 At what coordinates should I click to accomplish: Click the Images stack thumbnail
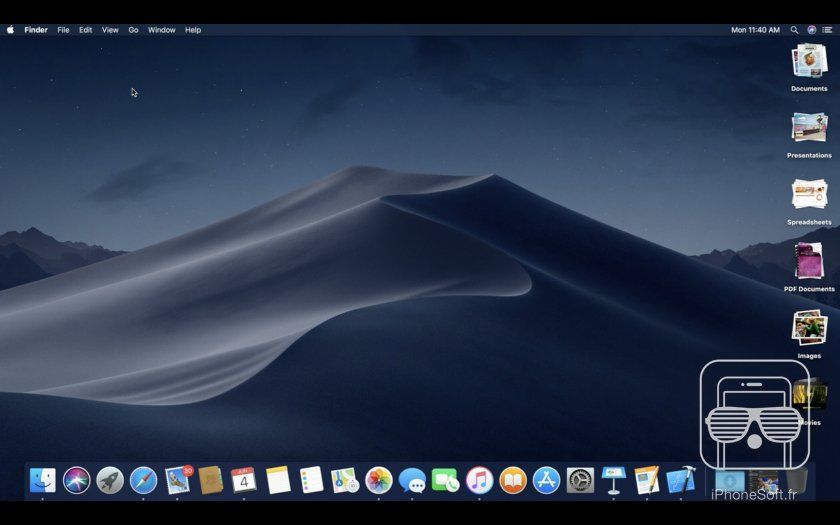809,328
